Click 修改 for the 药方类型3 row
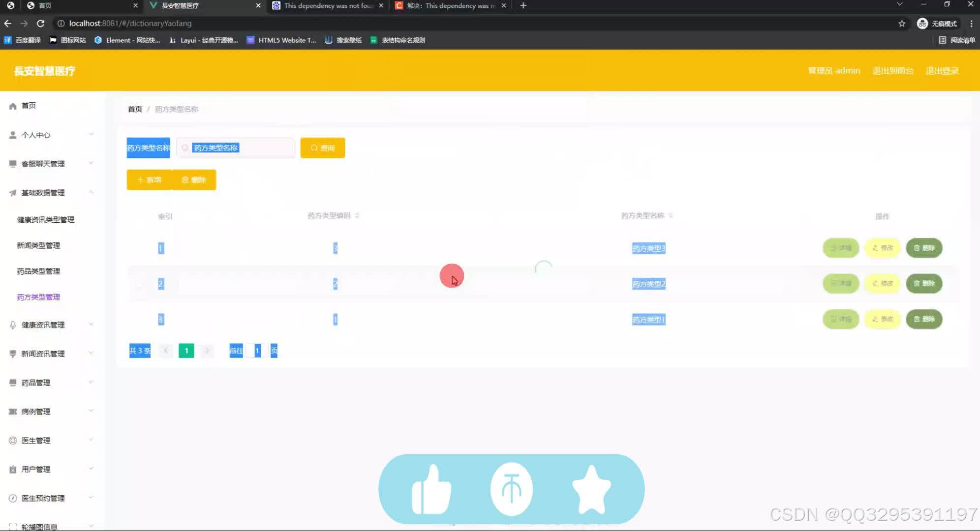 [x=883, y=248]
